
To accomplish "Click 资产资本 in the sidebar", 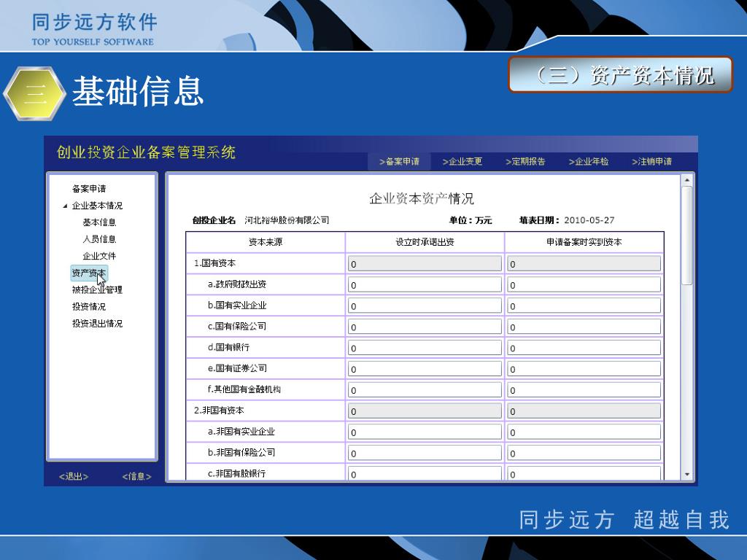I will (x=88, y=273).
